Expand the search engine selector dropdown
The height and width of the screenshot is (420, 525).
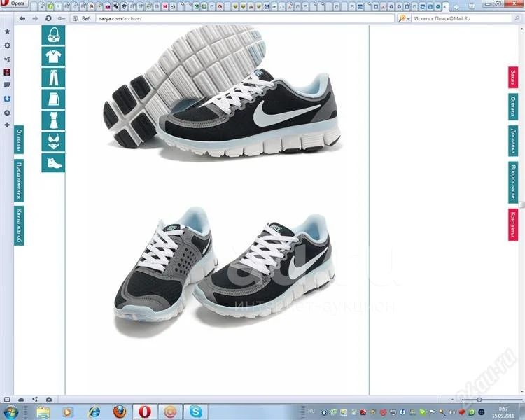404,18
